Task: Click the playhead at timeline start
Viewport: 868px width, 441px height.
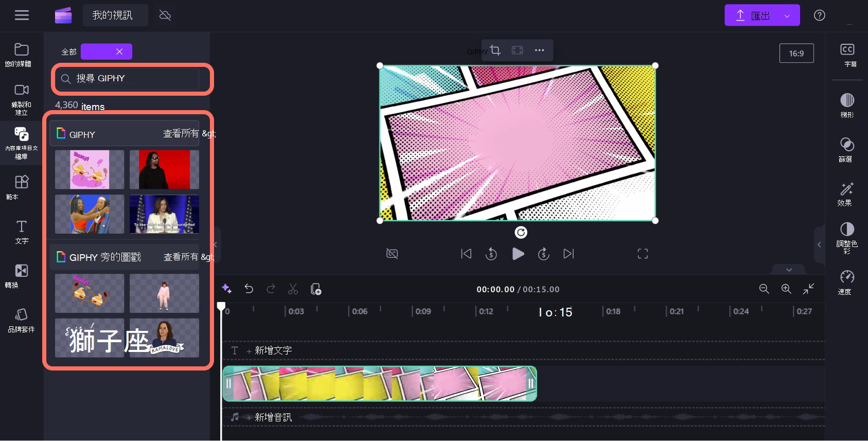Action: (221, 307)
